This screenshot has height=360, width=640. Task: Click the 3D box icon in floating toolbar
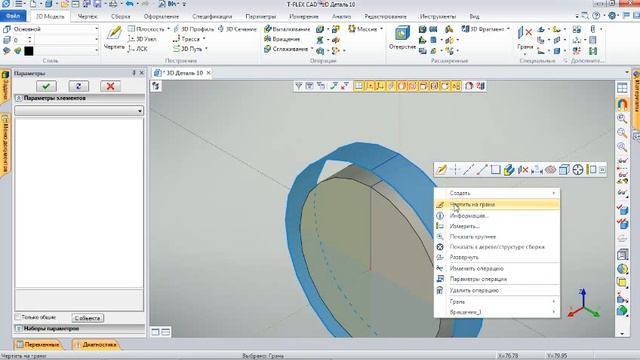pos(564,169)
